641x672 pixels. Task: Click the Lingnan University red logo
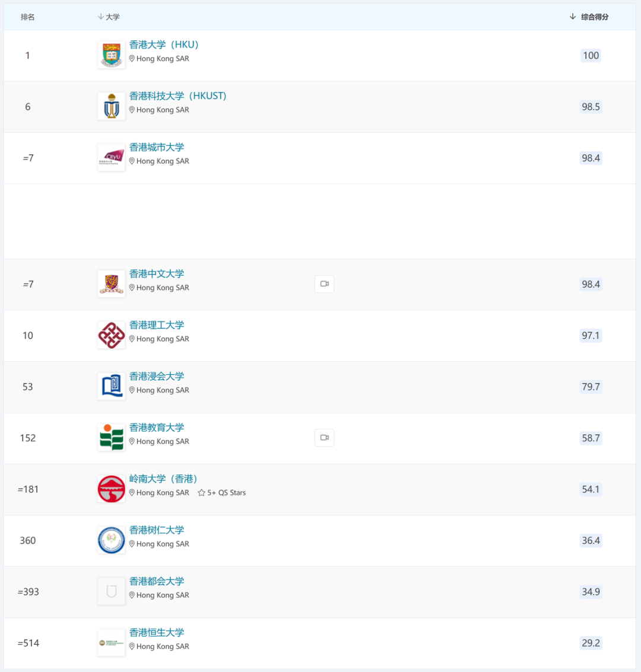coord(111,489)
